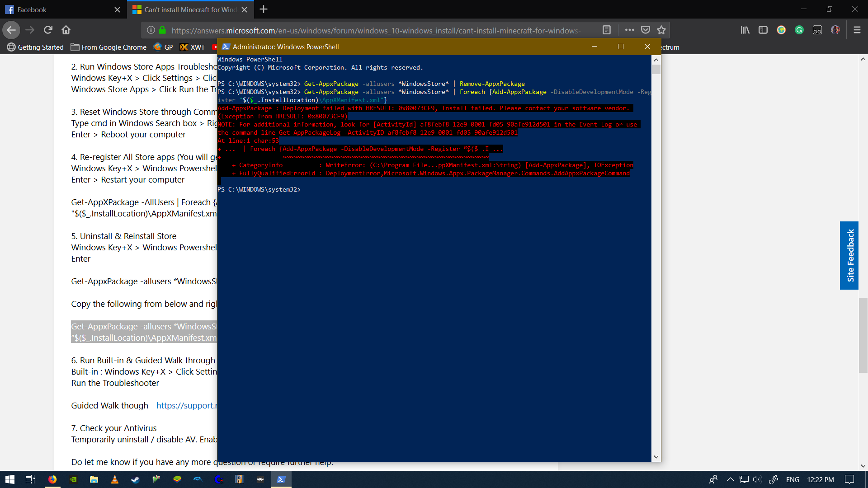
Task: Open network status from the tray
Action: (x=744, y=479)
